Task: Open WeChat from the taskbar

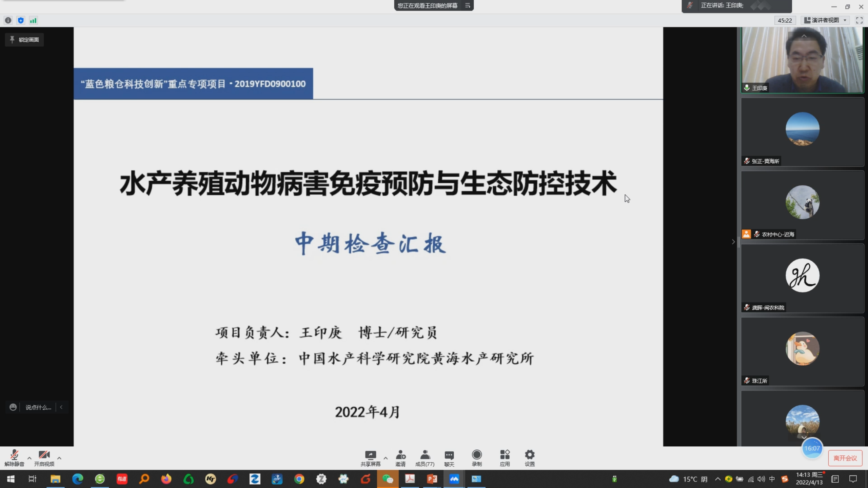Action: click(x=388, y=479)
